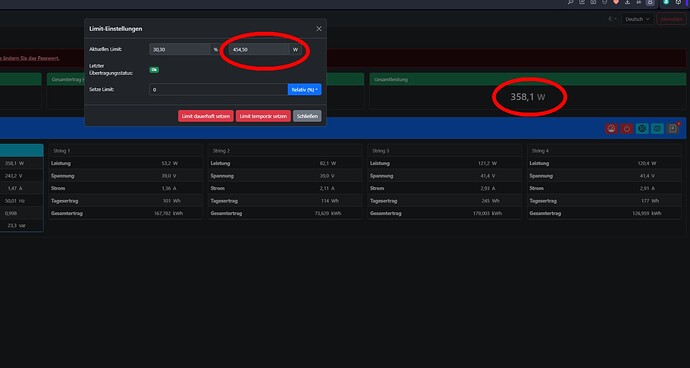Click the Limit temporär setzen button
Image resolution: width=690 pixels, height=368 pixels.
click(263, 116)
